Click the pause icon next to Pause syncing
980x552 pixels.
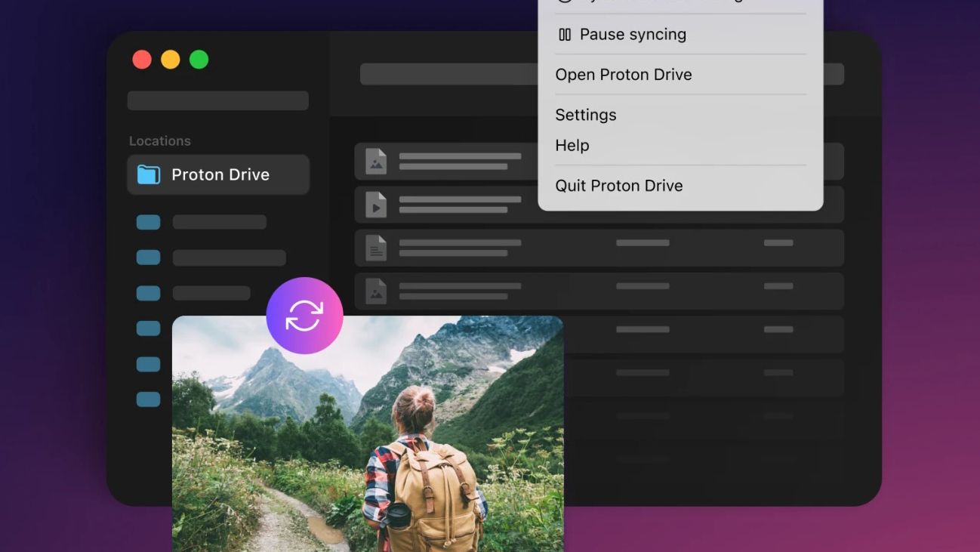pyautogui.click(x=563, y=33)
